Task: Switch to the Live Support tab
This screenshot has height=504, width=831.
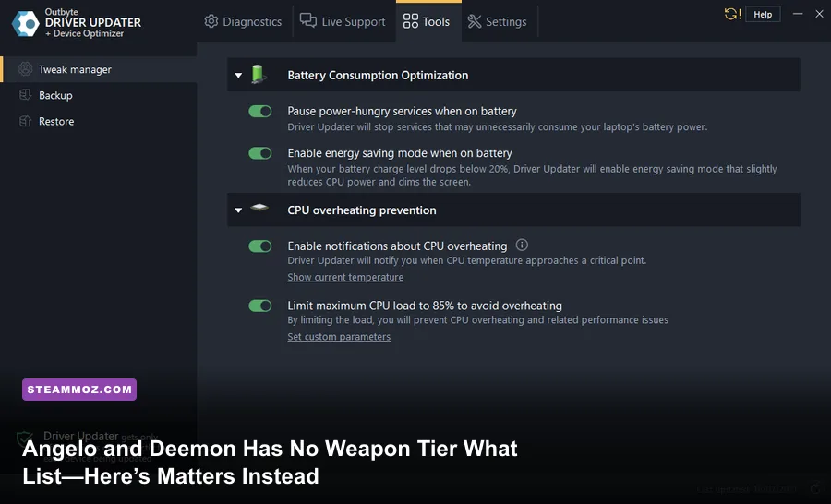Action: coord(343,21)
